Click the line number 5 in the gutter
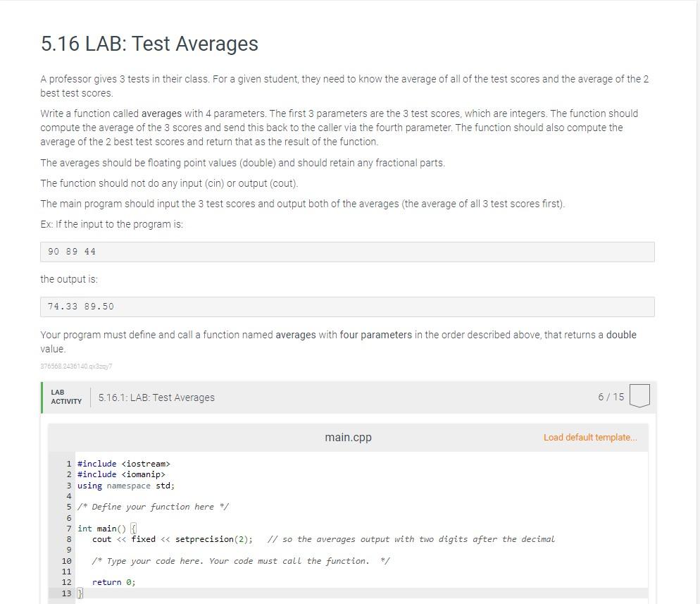This screenshot has width=700, height=604. point(68,507)
